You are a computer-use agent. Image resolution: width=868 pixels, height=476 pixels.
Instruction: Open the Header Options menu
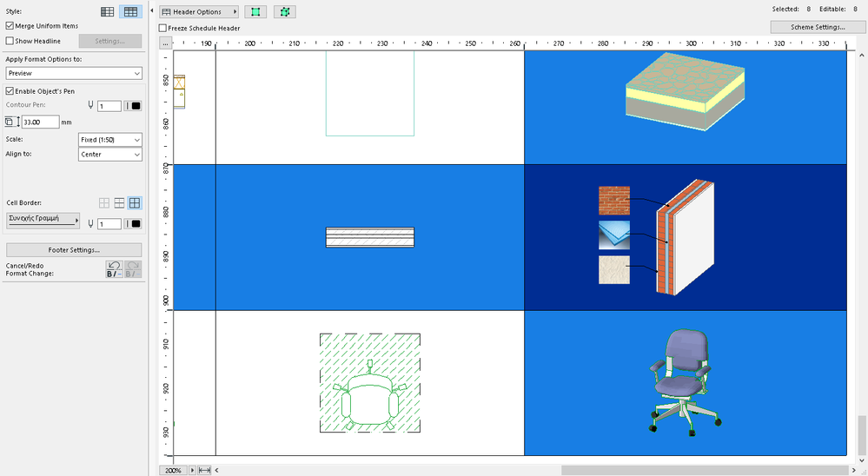tap(199, 12)
